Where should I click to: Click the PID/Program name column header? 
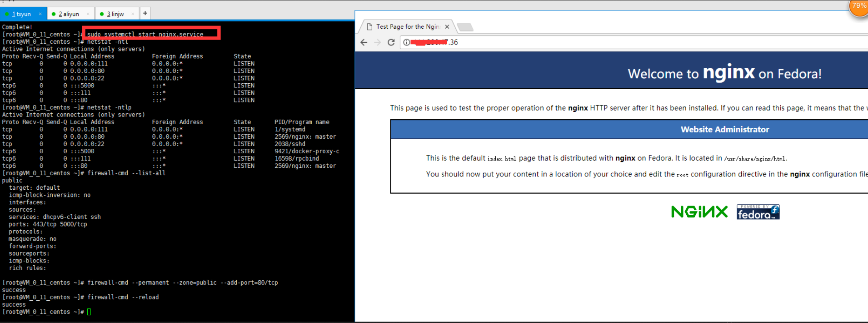click(302, 122)
